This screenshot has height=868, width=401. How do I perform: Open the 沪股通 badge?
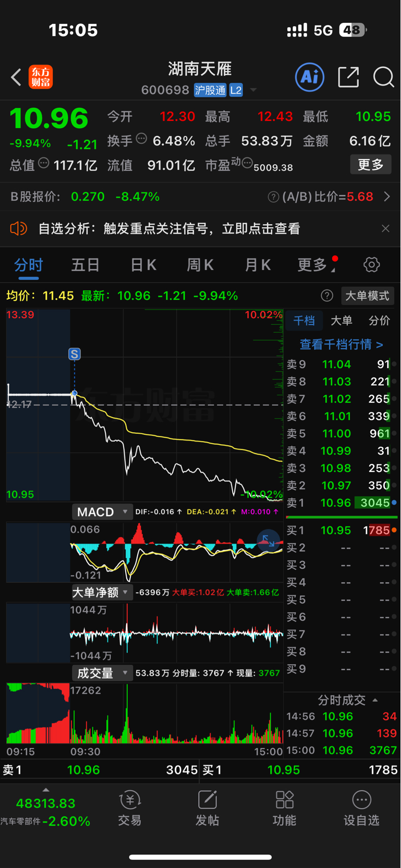tap(211, 90)
